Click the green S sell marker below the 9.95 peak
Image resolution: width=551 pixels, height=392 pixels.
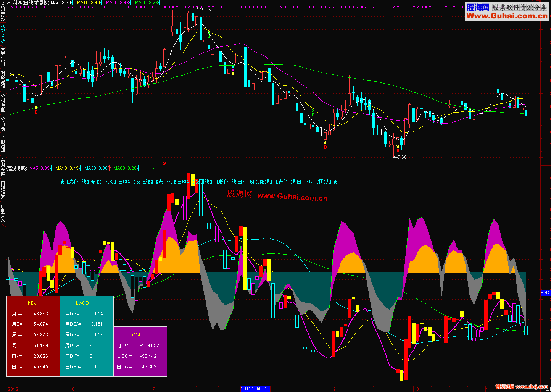pyautogui.click(x=209, y=32)
